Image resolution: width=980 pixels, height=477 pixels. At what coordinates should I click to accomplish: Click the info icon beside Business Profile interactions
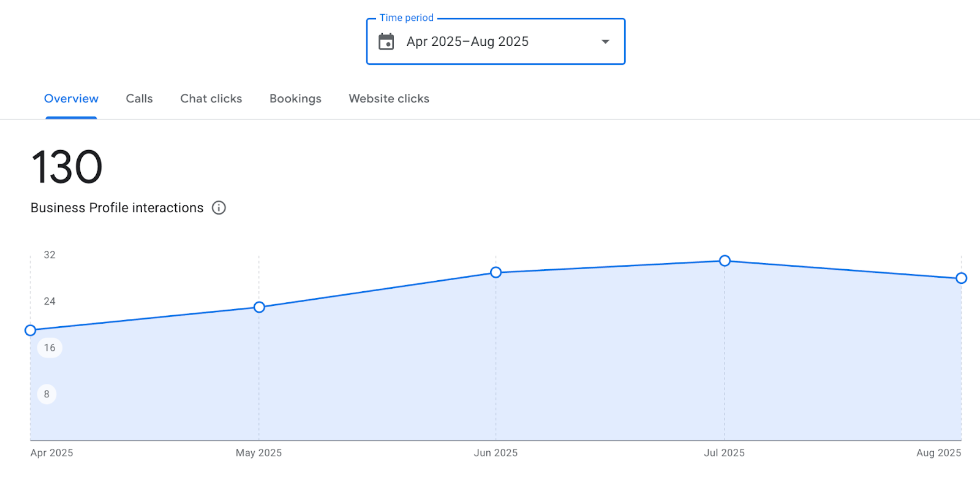[x=219, y=208]
